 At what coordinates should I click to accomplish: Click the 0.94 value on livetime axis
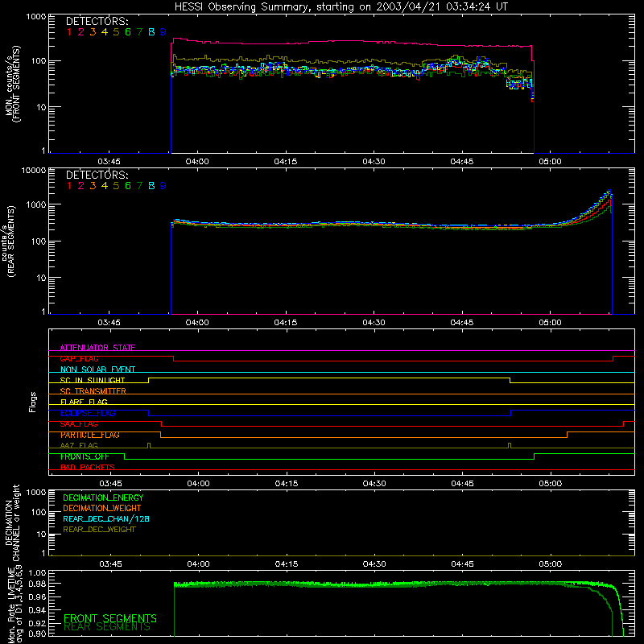(37, 610)
